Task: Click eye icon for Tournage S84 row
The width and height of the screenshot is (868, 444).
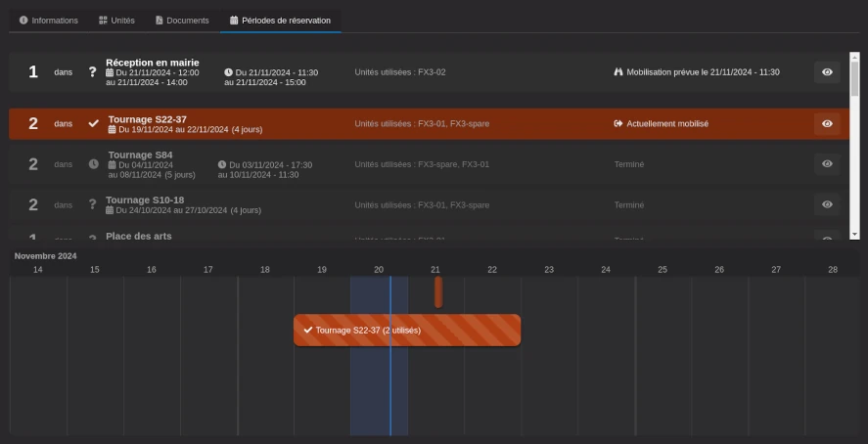Action: pyautogui.click(x=827, y=164)
